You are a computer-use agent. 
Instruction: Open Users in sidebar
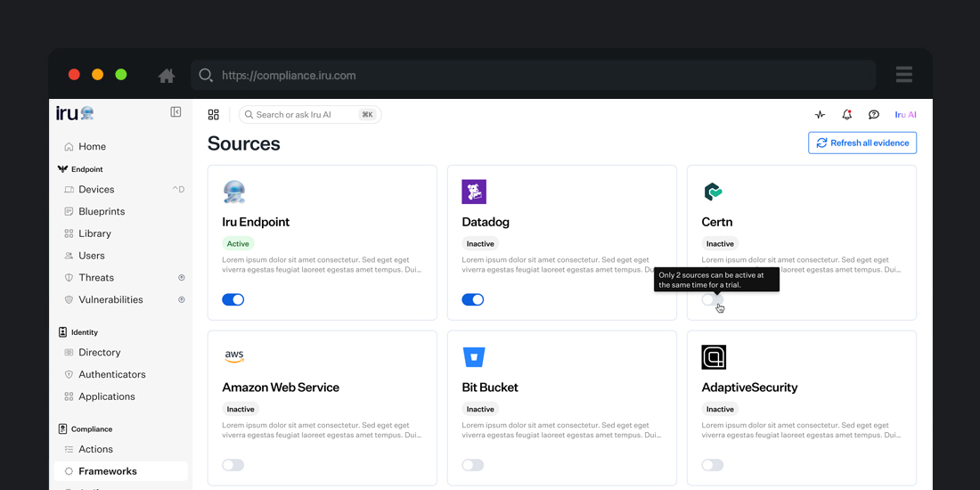120,256
